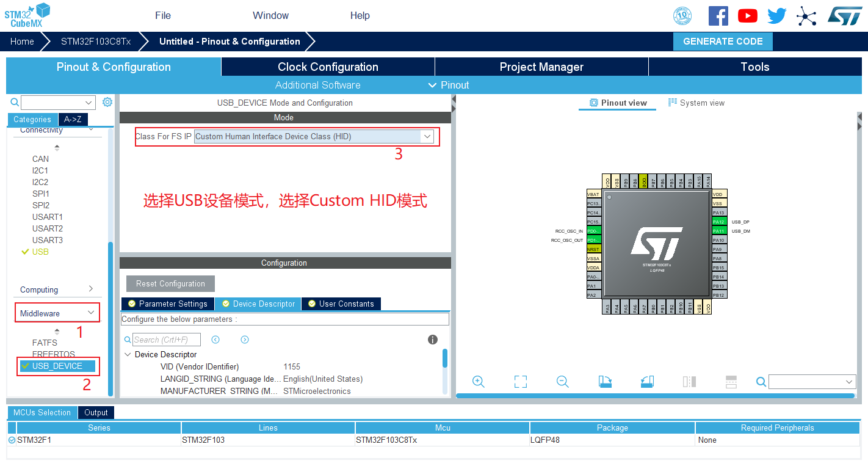The width and height of the screenshot is (868, 466).
Task: Open the Window menu
Action: [271, 15]
